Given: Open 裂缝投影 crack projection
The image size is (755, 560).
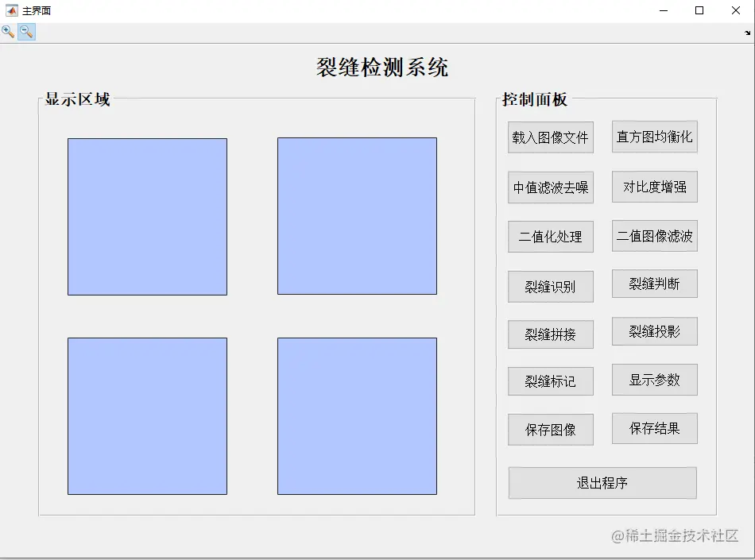Looking at the screenshot, I should pos(654,331).
